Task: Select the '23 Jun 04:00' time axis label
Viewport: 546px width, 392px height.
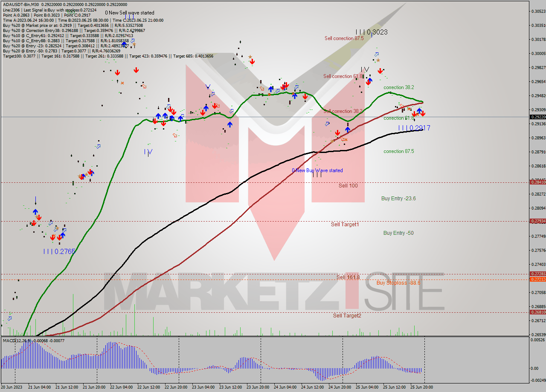Action: coord(203,387)
